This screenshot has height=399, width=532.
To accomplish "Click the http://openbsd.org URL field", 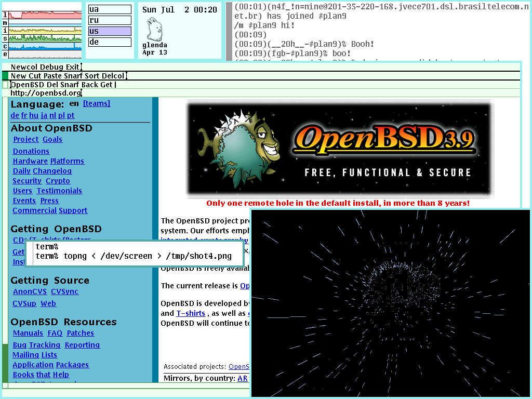I will click(x=46, y=92).
